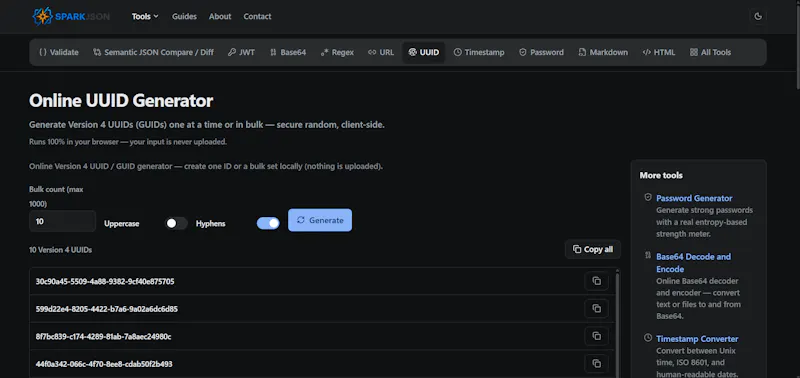Screen dimensions: 800x378
Task: Switch to the Regex tool tab
Action: tap(337, 52)
